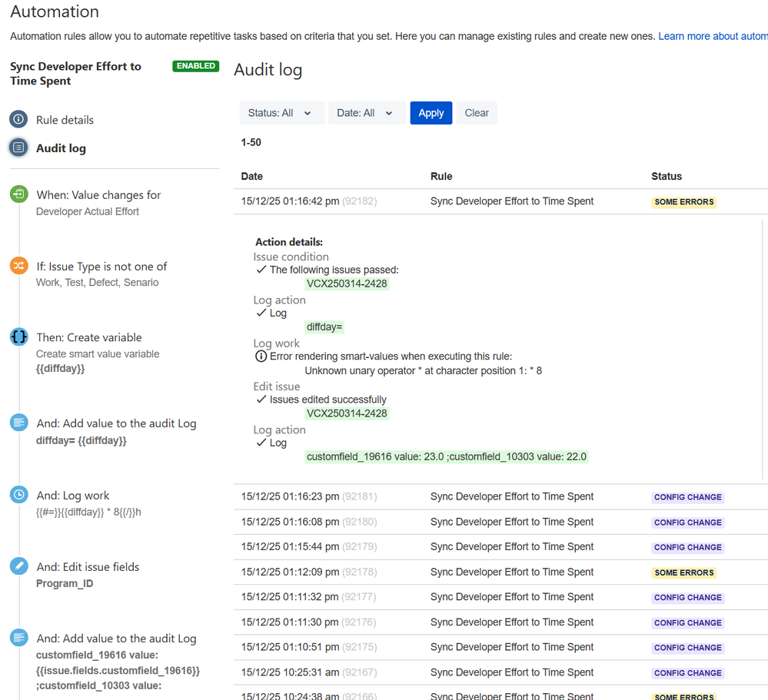The image size is (768, 700).
Task: Expand audit log entry 92175
Action: click(x=500, y=647)
